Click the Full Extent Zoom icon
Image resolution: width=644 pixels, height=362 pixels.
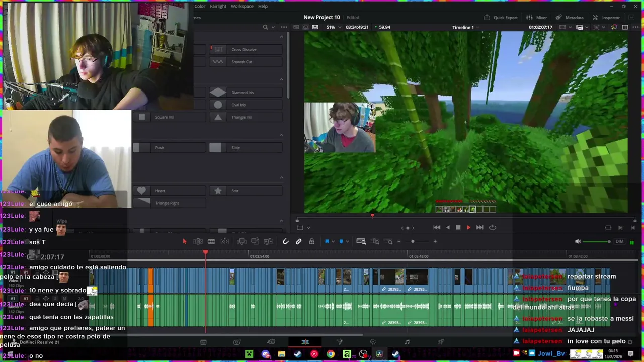(361, 242)
